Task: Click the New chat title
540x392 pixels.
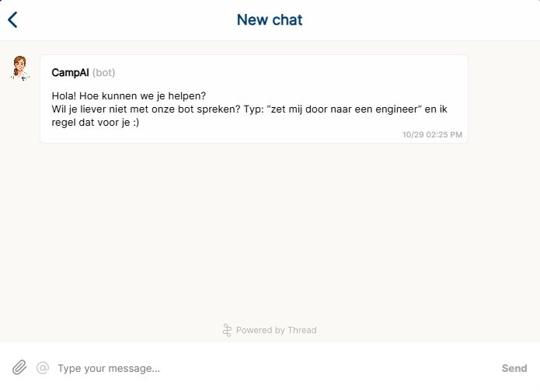Action: [270, 20]
